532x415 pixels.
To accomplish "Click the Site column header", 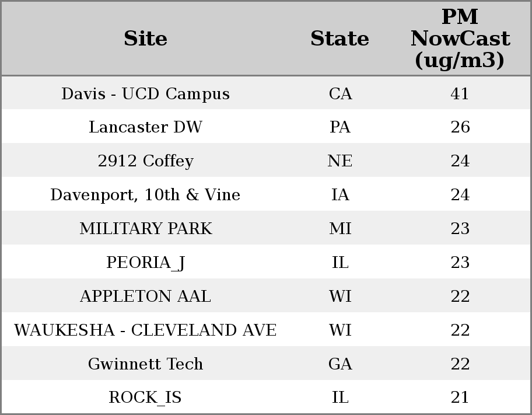I will [145, 39].
